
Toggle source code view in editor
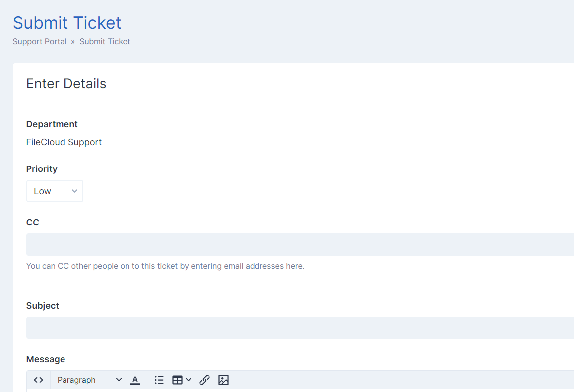pyautogui.click(x=39, y=380)
